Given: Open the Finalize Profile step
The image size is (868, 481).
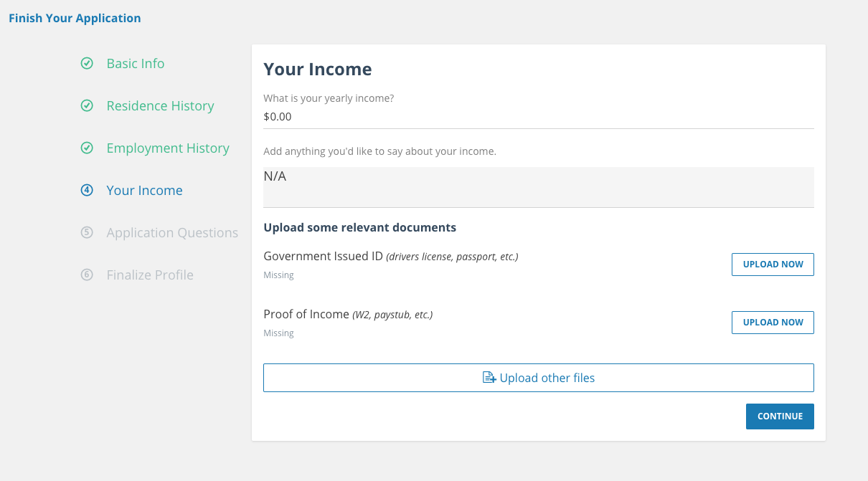Looking at the screenshot, I should 150,275.
